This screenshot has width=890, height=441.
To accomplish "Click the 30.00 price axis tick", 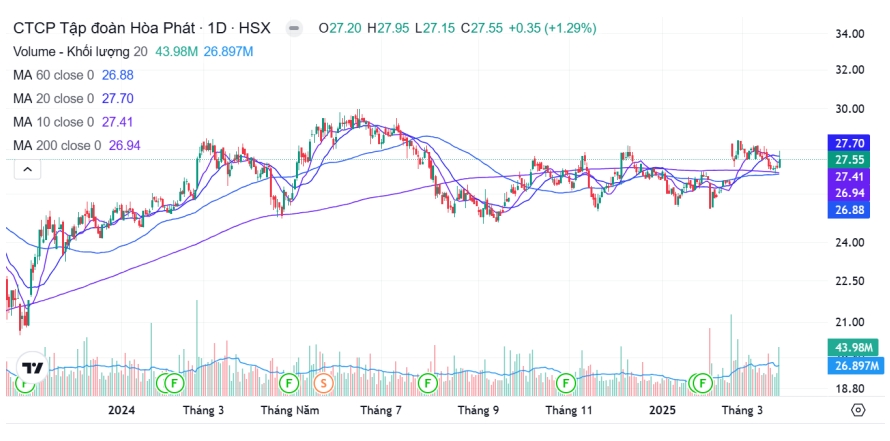I will pos(849,109).
